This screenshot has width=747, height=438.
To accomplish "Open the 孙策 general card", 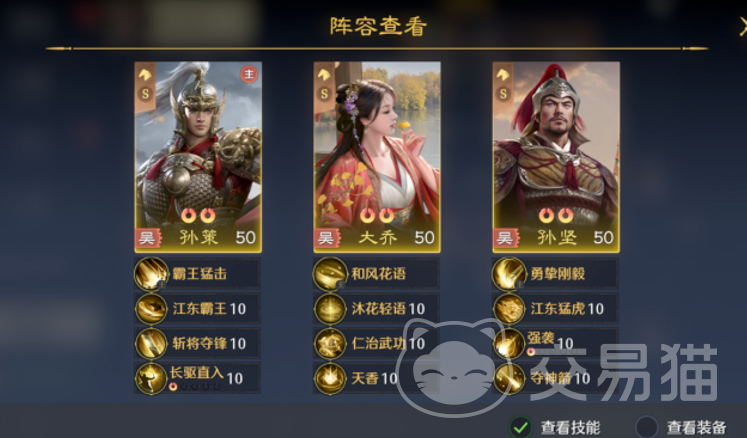I will point(198,157).
